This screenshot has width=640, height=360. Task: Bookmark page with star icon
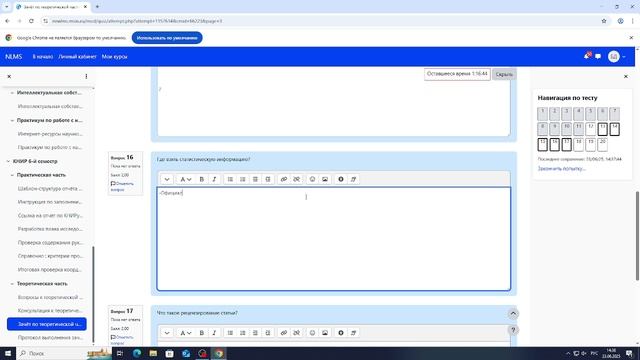click(x=604, y=21)
